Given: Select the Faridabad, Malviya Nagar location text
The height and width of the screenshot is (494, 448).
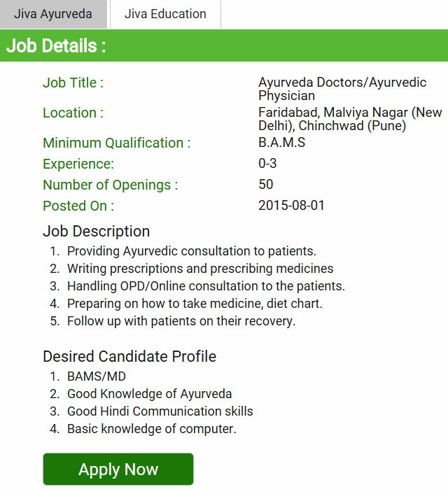Looking at the screenshot, I should [350, 119].
